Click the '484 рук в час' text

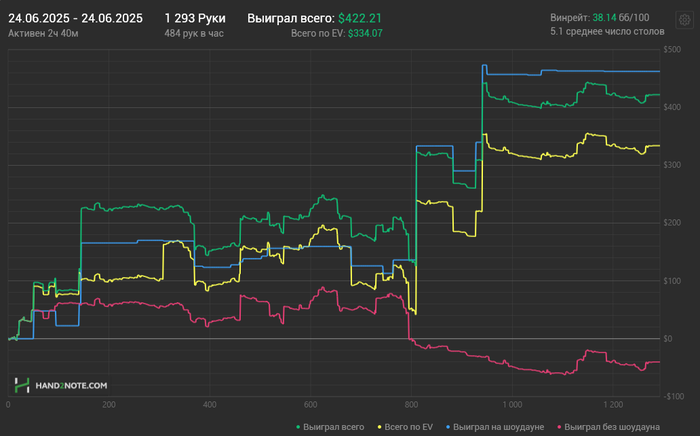[194, 33]
